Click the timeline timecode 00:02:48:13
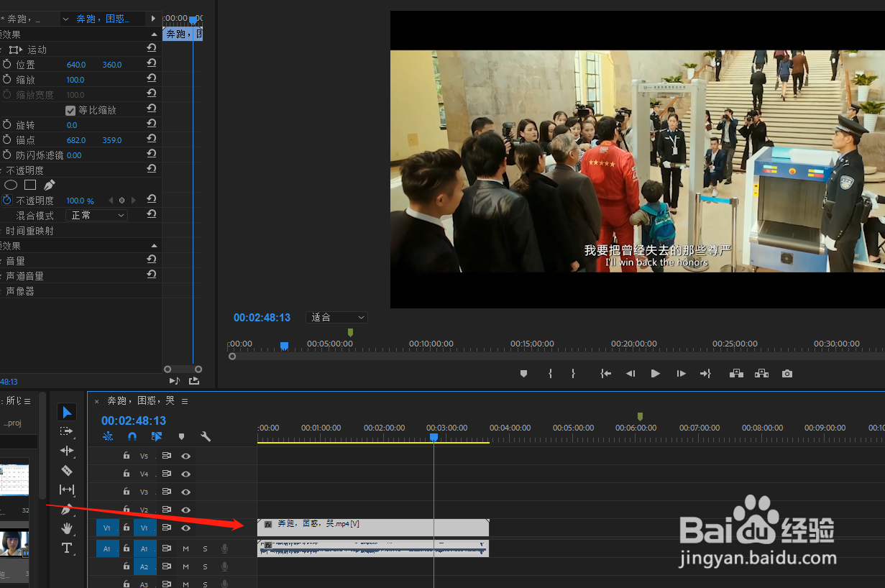The image size is (885, 588). [x=134, y=421]
